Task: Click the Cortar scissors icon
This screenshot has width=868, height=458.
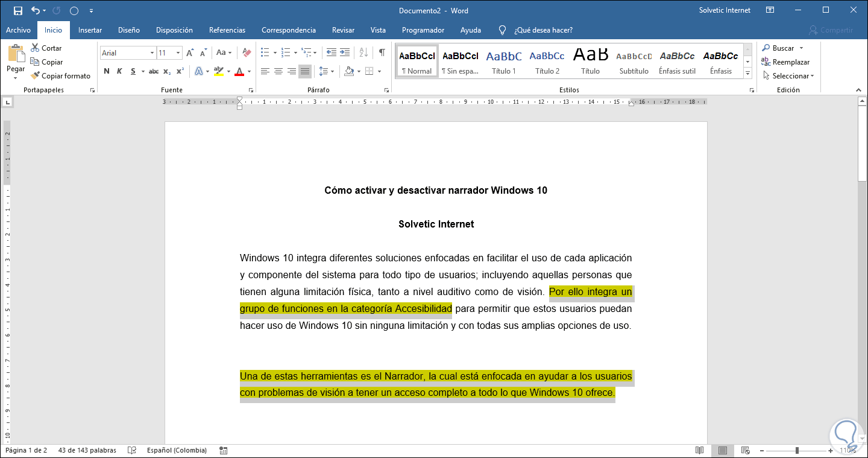Action: point(35,48)
